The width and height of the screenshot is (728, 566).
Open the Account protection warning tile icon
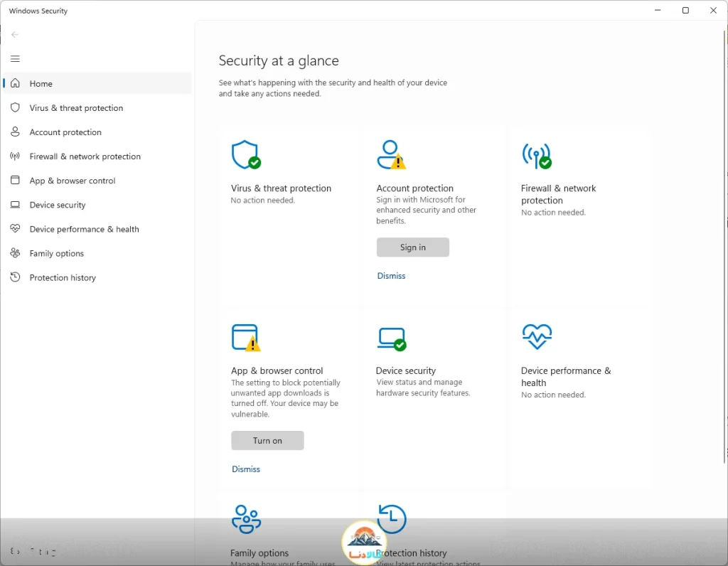[392, 154]
